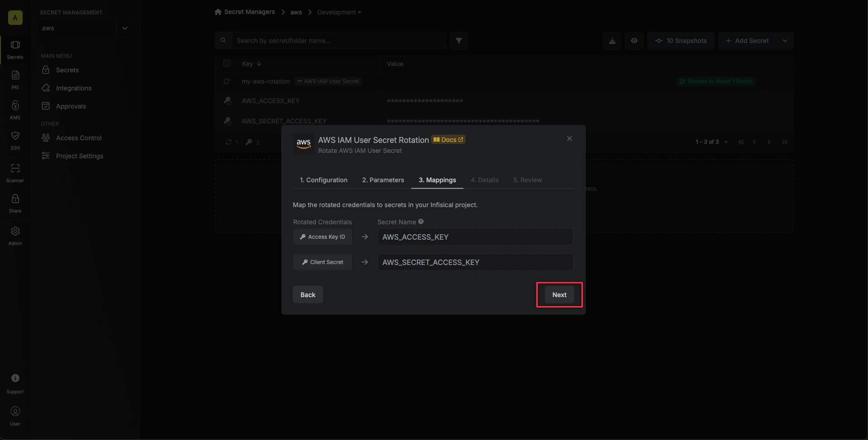The height and width of the screenshot is (440, 868).
Task: Open Support in the left rail
Action: click(x=15, y=383)
